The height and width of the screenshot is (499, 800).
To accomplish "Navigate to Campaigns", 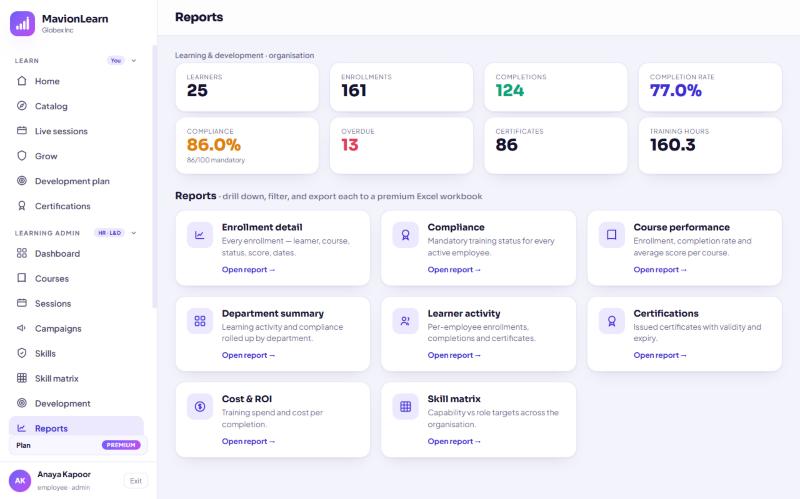I will pyautogui.click(x=77, y=328).
